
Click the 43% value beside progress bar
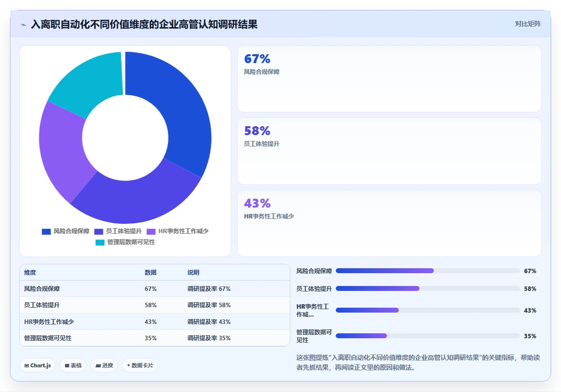tap(530, 310)
